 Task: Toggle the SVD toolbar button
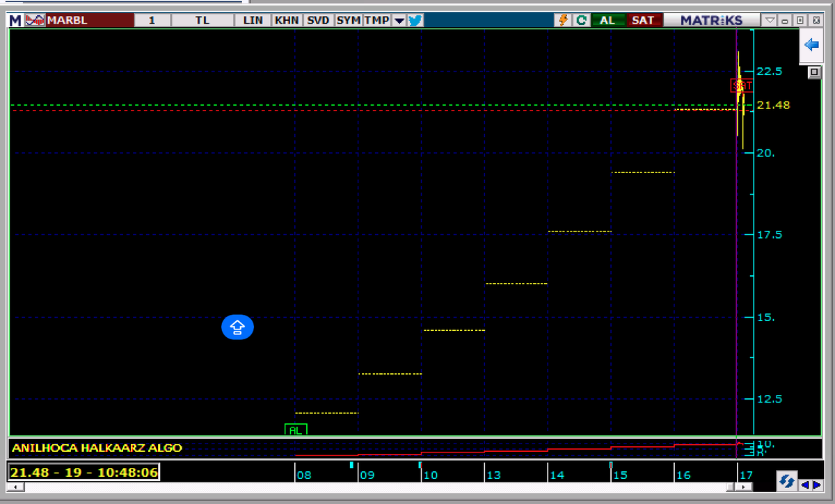click(x=318, y=20)
